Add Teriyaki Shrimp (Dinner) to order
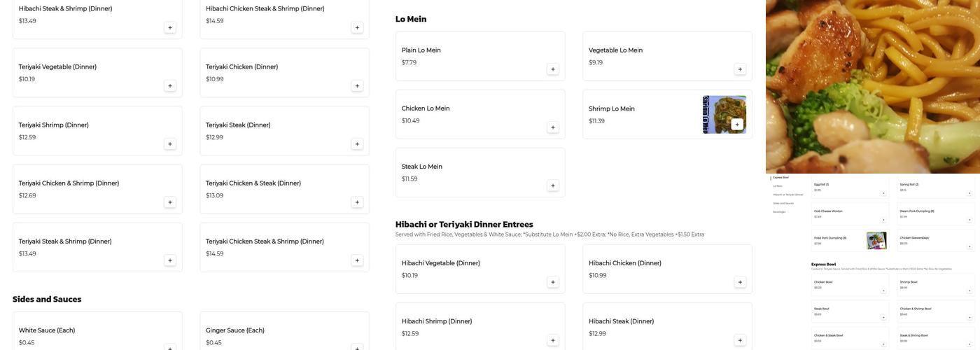Screen dimensions: 980x350 coord(169,144)
